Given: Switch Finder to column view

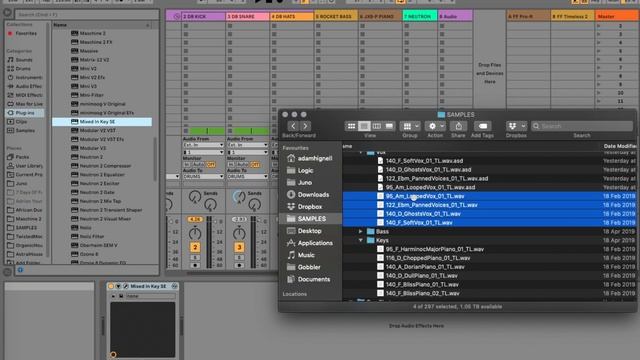Looking at the screenshot, I should pyautogui.click(x=376, y=126).
